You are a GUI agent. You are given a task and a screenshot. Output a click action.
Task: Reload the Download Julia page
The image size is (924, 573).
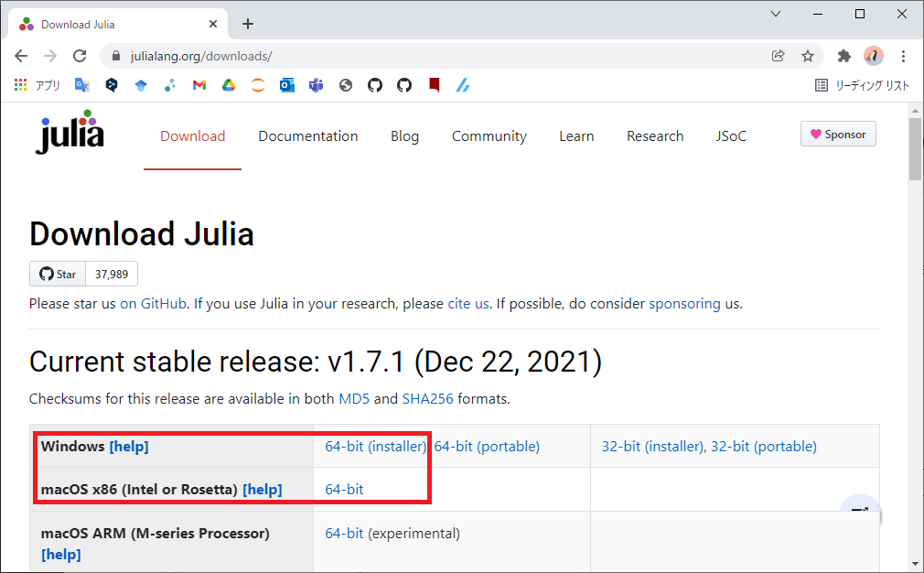(x=80, y=56)
